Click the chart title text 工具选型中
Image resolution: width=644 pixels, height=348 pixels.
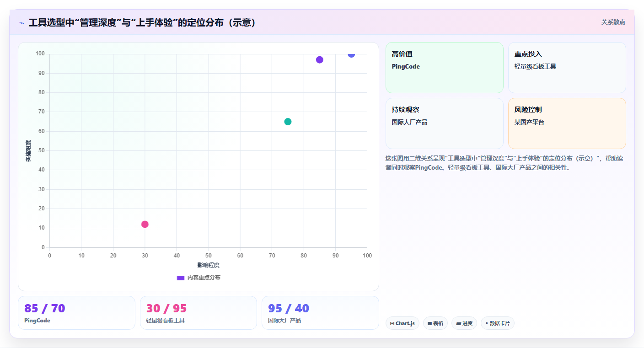(51, 22)
